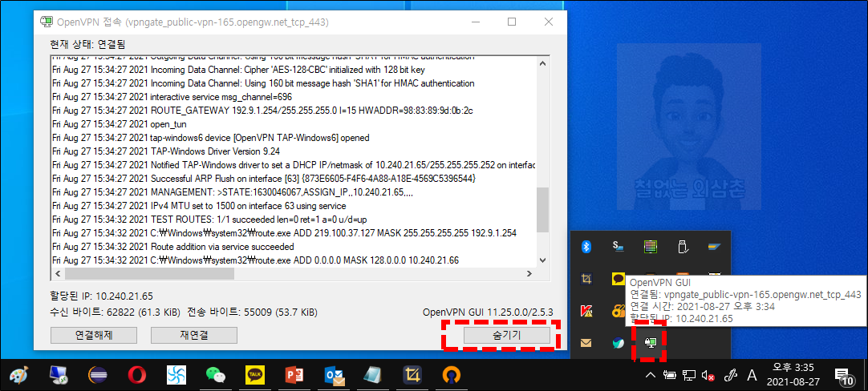Click the colorful grid tray icon
The height and width of the screenshot is (391, 868).
click(x=651, y=247)
